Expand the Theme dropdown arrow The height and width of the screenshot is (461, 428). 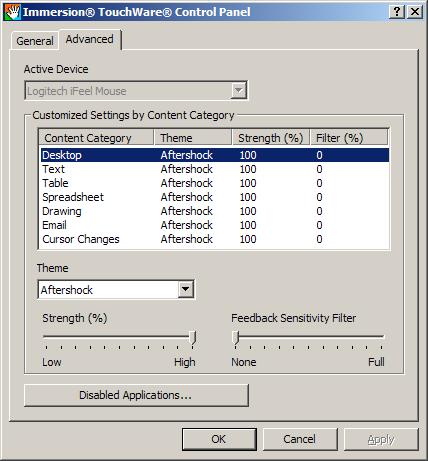pos(185,289)
